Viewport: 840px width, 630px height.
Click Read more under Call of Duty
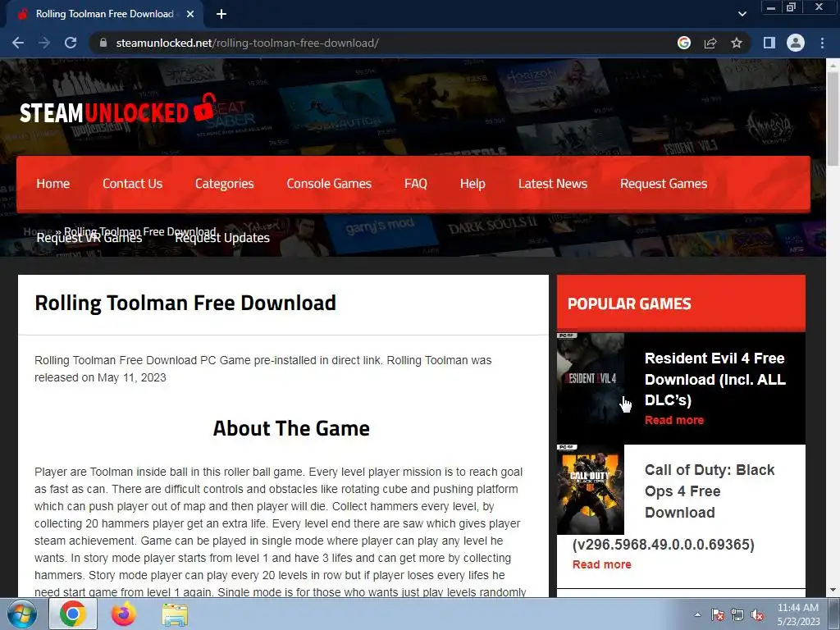point(601,564)
